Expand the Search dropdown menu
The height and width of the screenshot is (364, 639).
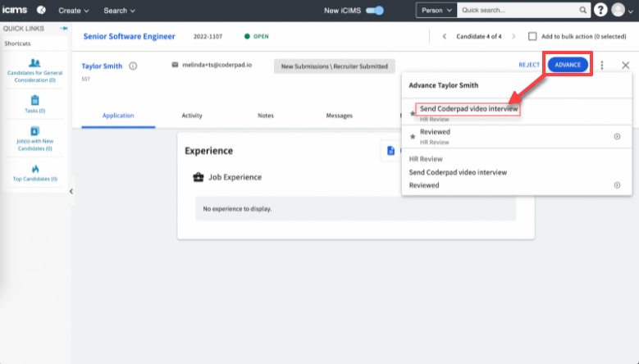(120, 11)
